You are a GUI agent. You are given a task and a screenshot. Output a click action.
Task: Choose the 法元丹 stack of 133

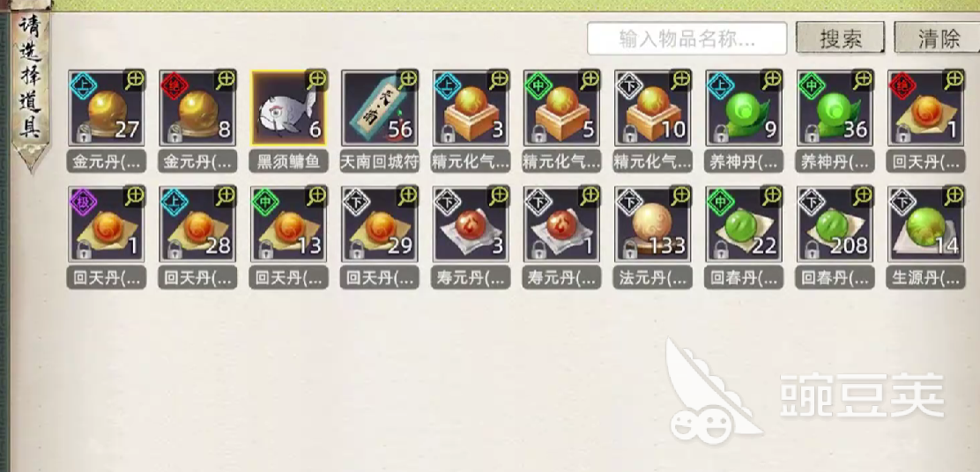(652, 225)
